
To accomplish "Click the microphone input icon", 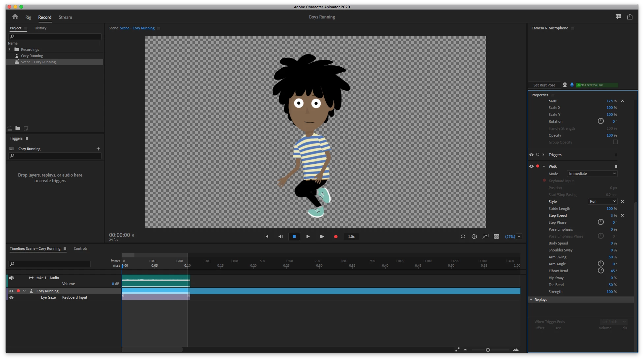I will tap(572, 85).
